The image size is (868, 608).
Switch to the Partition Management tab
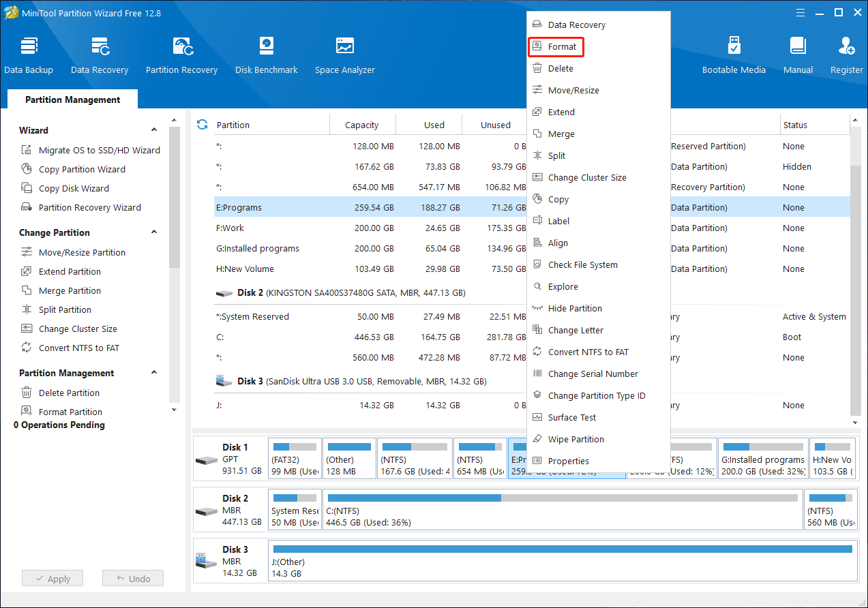point(72,100)
